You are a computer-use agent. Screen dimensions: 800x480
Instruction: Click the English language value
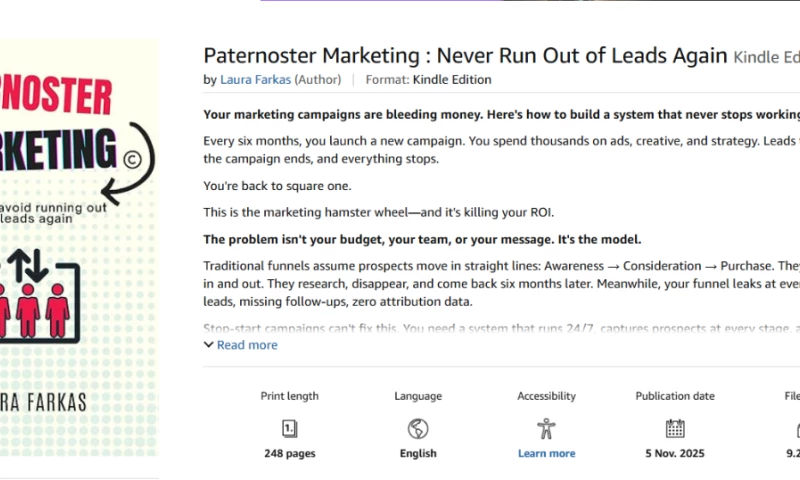tap(418, 453)
